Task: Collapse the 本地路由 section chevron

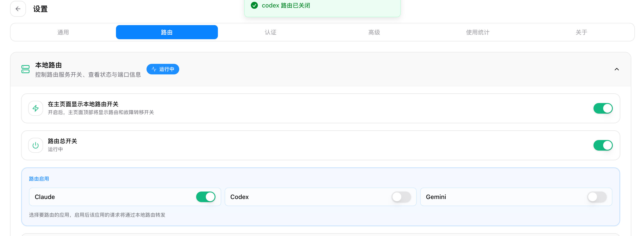Action: 617,69
